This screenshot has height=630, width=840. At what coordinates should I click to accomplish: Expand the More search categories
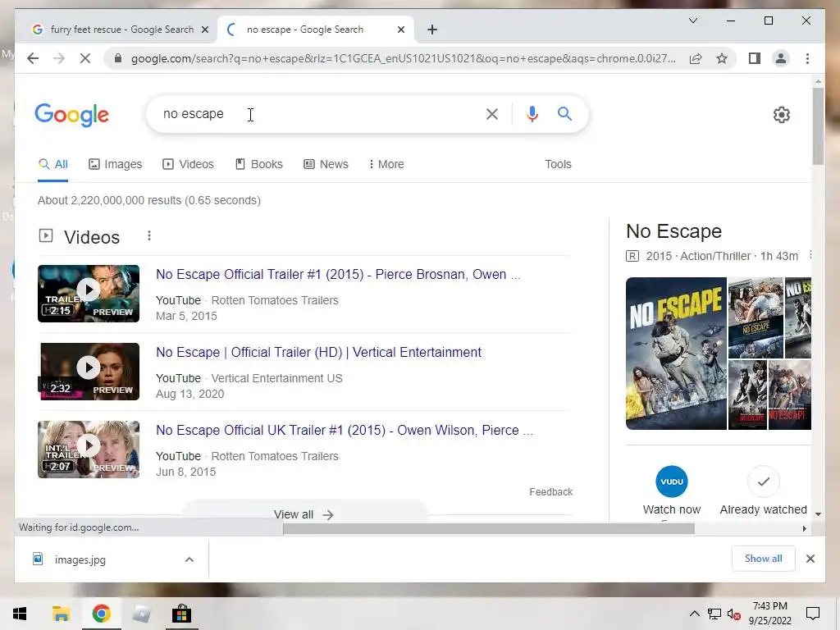386,164
